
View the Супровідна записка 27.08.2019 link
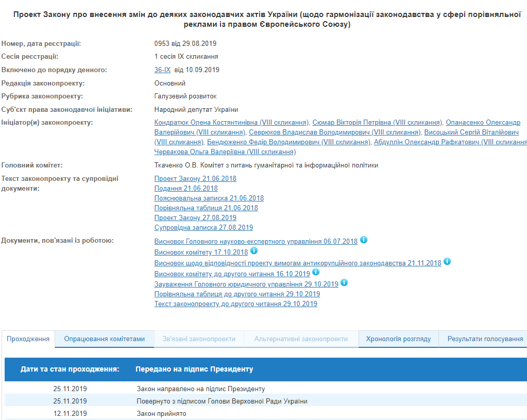(203, 227)
